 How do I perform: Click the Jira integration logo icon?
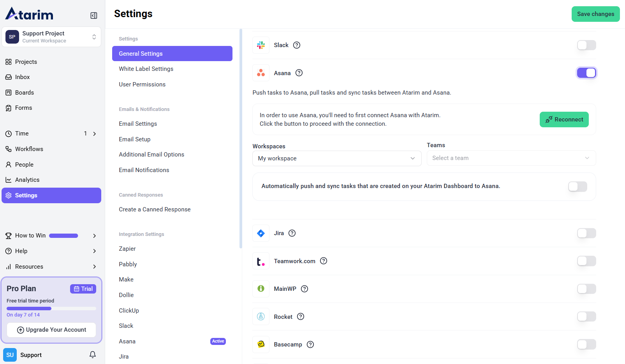point(261,233)
